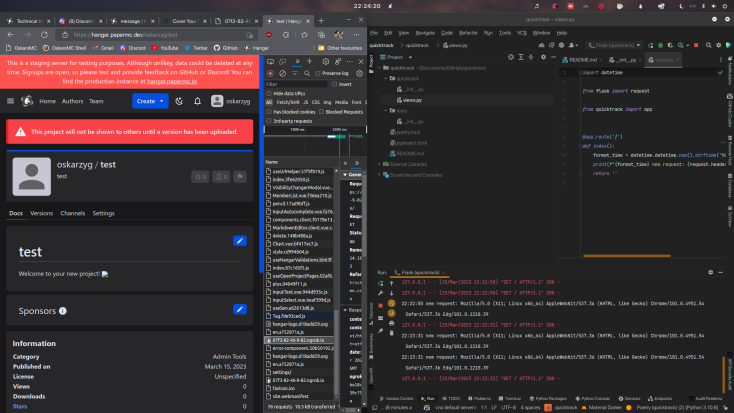Open Hangar hamburger menu
The height and width of the screenshot is (413, 734).
pos(10,101)
